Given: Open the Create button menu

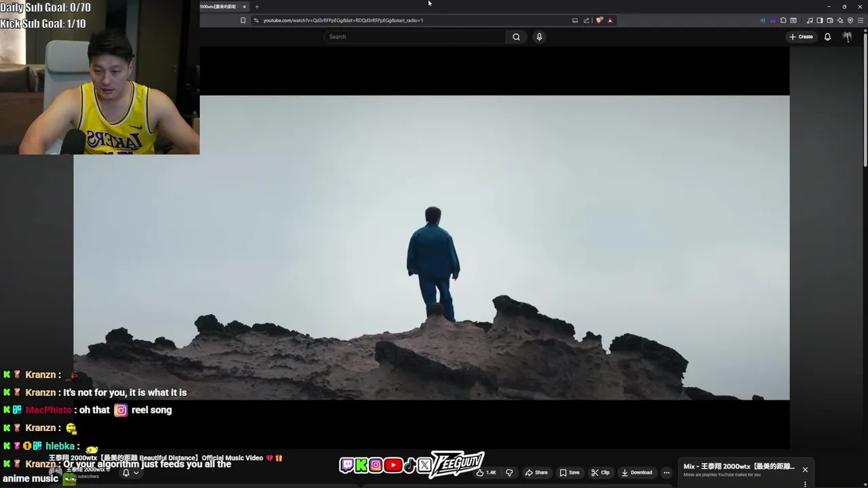Looking at the screenshot, I should tap(801, 37).
